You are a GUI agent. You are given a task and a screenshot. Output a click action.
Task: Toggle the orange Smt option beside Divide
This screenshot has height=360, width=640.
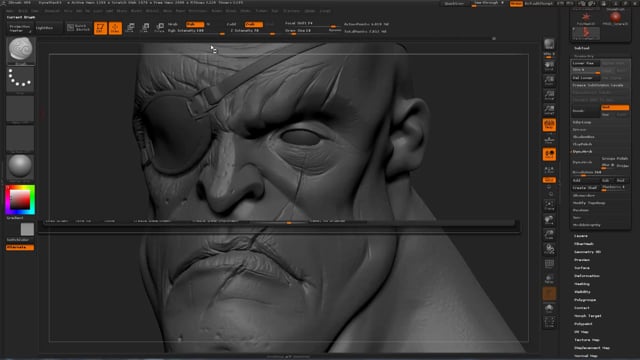(615, 108)
